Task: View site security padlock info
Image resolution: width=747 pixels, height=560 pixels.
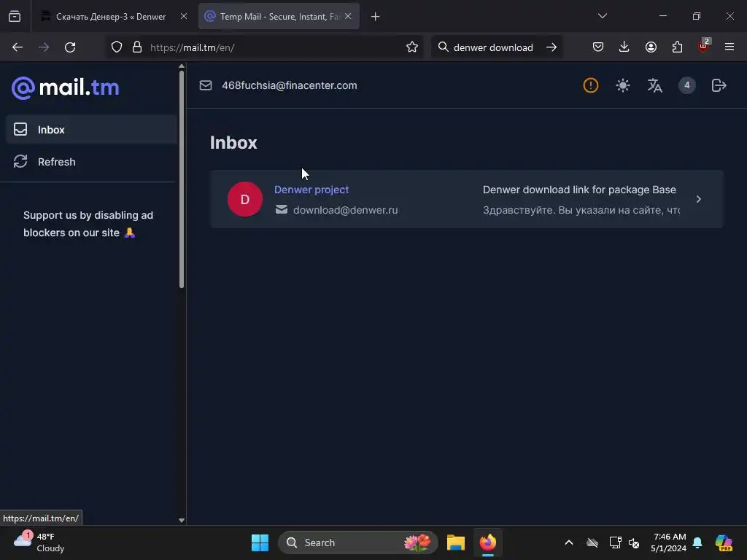Action: [x=137, y=47]
